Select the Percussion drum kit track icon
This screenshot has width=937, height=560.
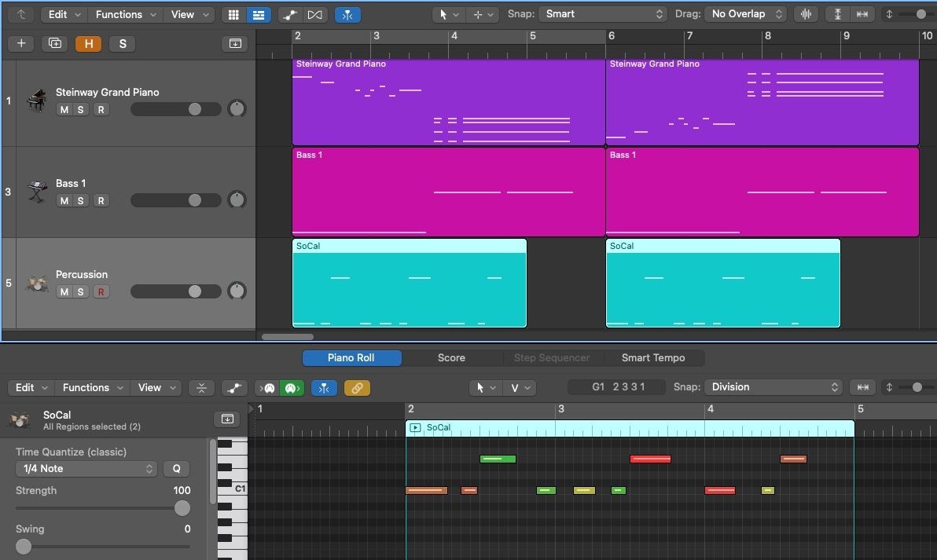pyautogui.click(x=36, y=284)
